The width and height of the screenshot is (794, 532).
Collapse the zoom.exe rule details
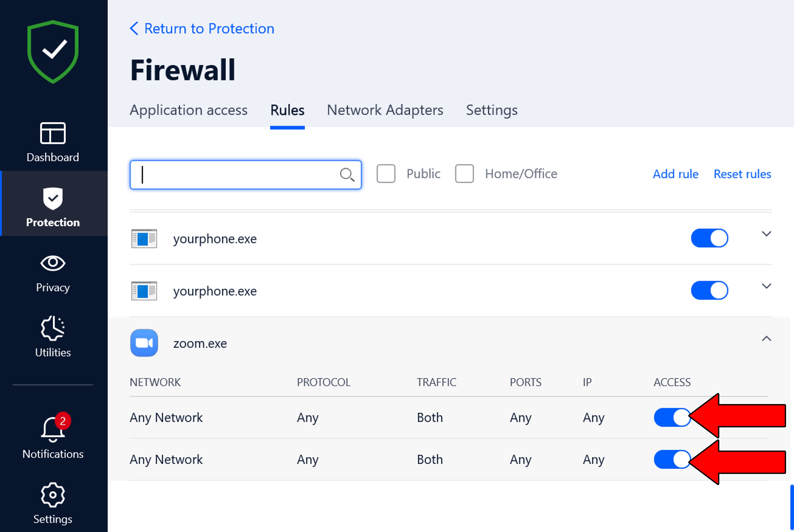coord(766,339)
